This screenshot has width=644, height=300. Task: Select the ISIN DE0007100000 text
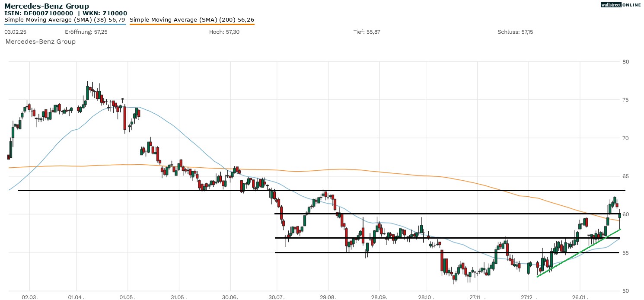pyautogui.click(x=39, y=13)
